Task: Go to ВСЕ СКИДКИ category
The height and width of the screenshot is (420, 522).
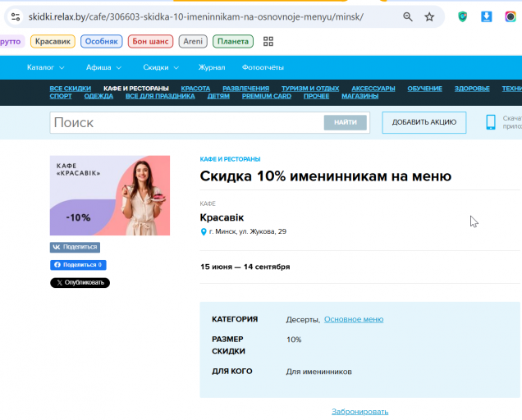Action: click(x=71, y=89)
